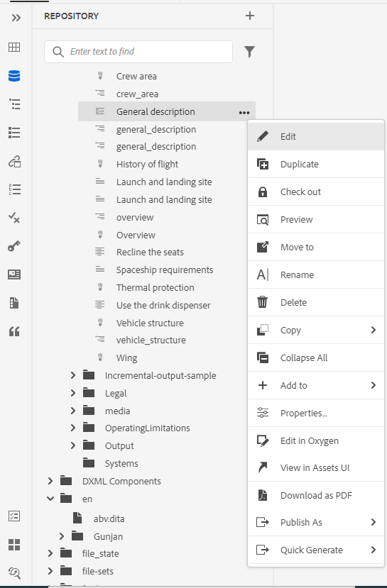Open the Publish As submenu
387x588 pixels.
tap(316, 522)
